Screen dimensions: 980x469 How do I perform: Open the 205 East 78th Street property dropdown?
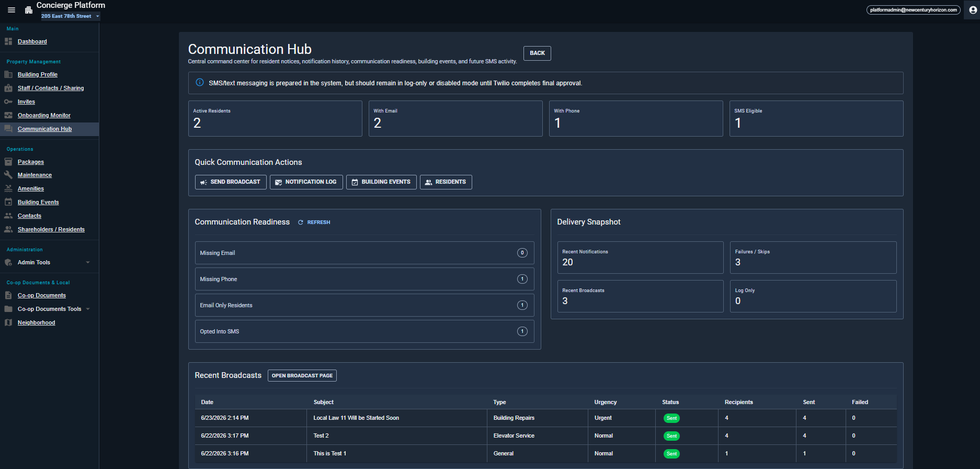pyautogui.click(x=70, y=16)
